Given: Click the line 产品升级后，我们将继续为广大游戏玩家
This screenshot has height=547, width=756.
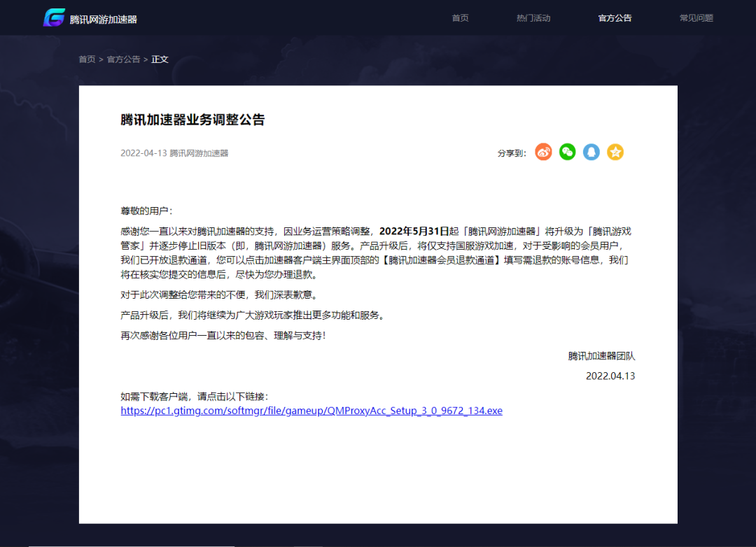Looking at the screenshot, I should (253, 315).
